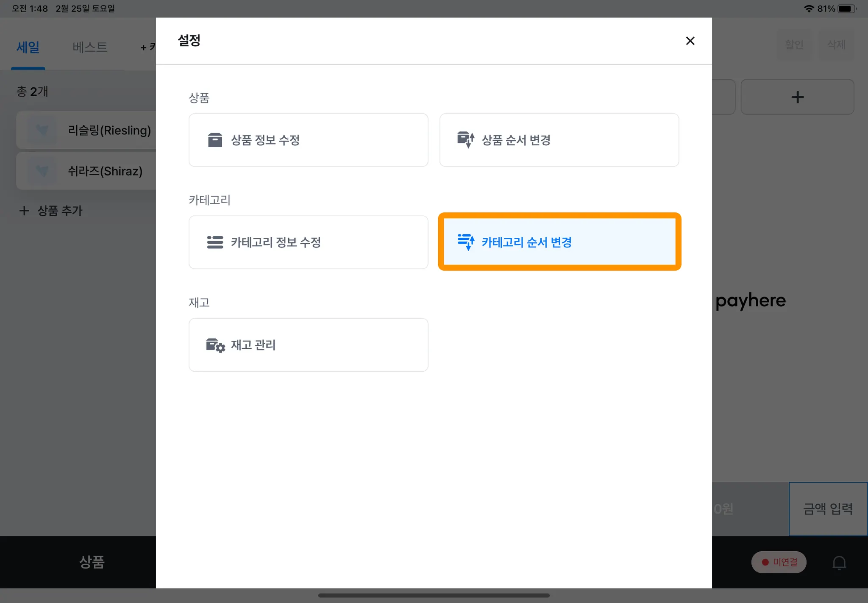Click the plus icon in top-right box
This screenshot has width=868, height=603.
click(797, 97)
